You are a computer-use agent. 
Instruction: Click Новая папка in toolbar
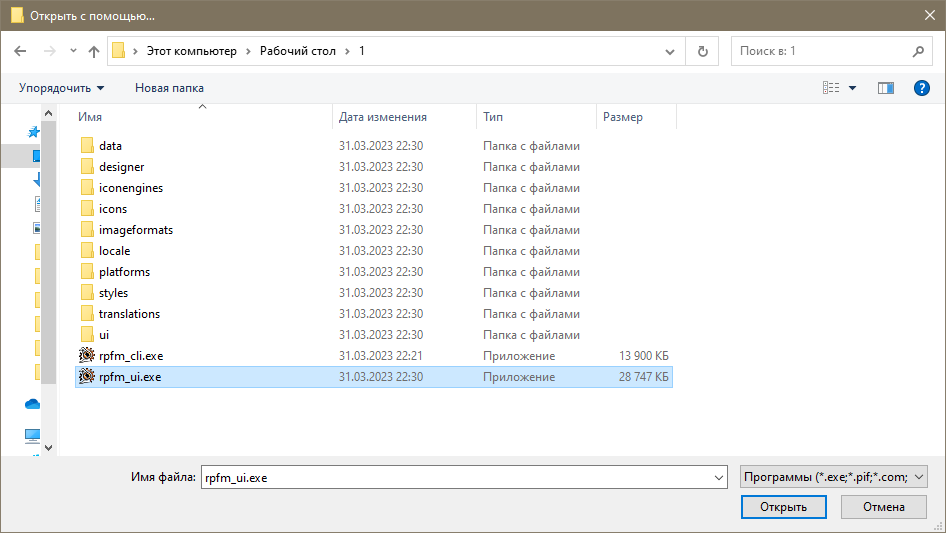[x=169, y=88]
